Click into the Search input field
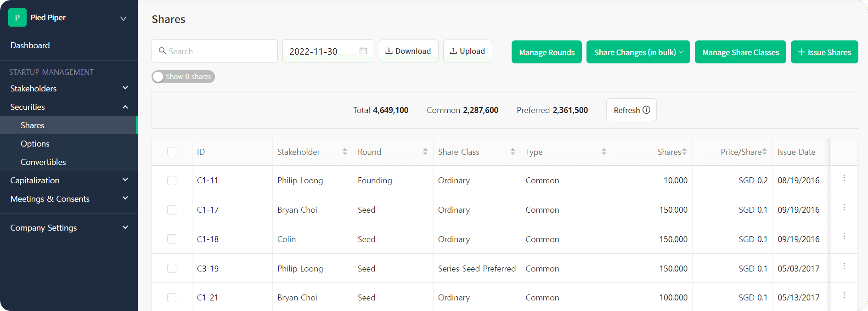The image size is (868, 311). pyautogui.click(x=214, y=51)
